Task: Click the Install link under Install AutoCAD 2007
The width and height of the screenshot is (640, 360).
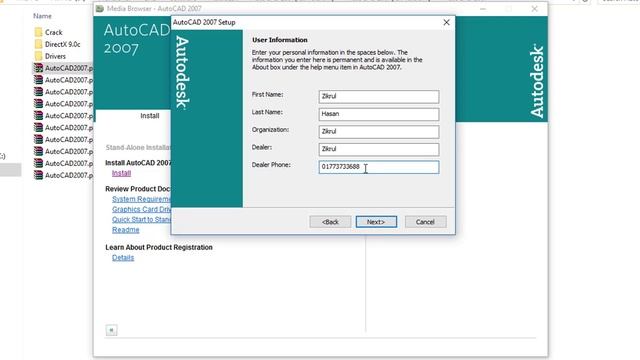Action: point(121,173)
